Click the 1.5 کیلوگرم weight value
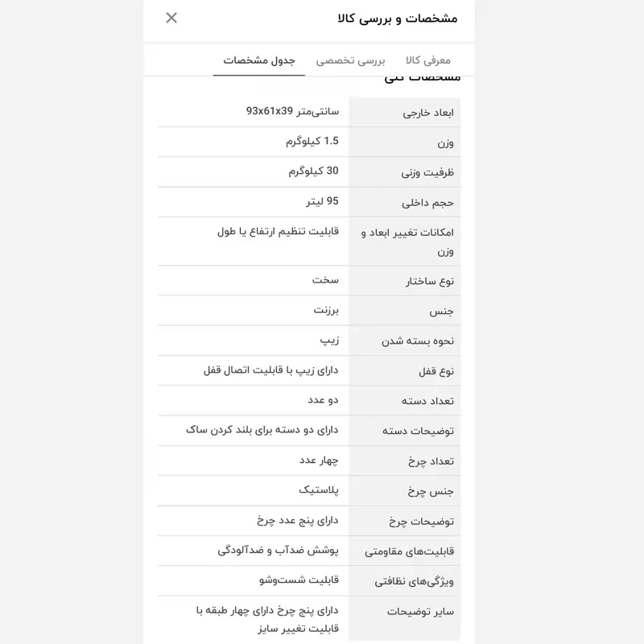The height and width of the screenshot is (644, 644). pos(312,142)
